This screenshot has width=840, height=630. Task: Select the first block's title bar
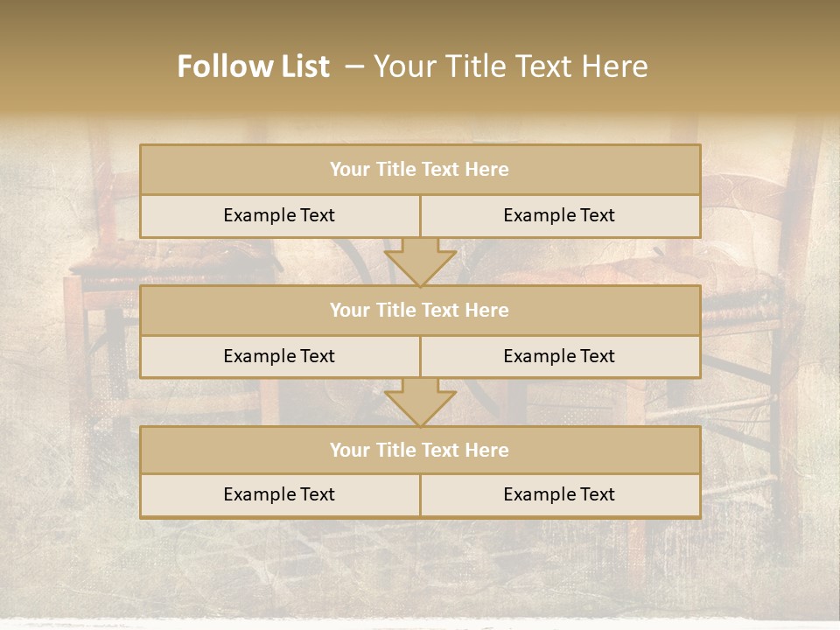coord(421,169)
